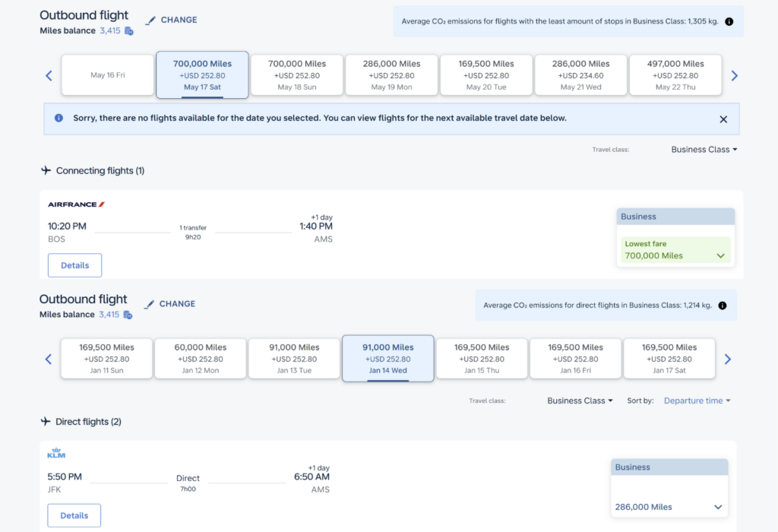This screenshot has width=778, height=532.
Task: Click the lower Miles balance value 3,415
Action: pyautogui.click(x=109, y=315)
